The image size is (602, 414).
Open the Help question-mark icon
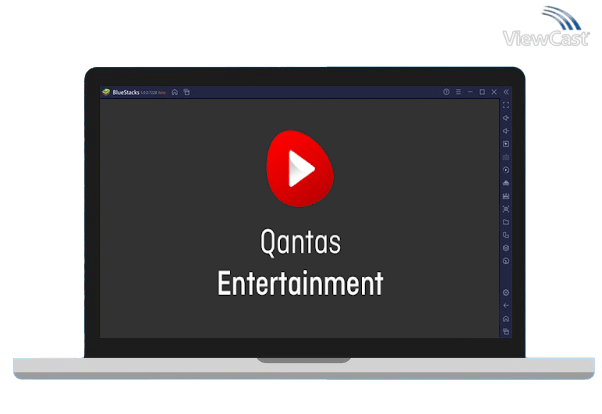pyautogui.click(x=446, y=92)
